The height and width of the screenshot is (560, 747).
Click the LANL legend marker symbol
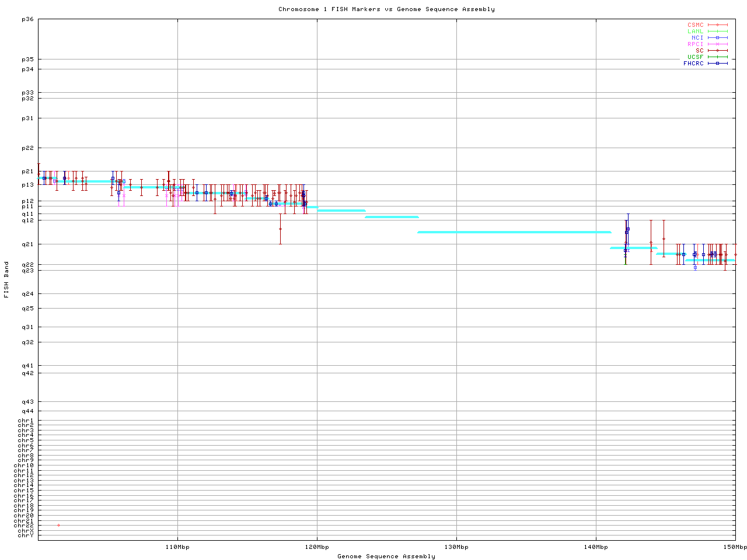coord(717,32)
